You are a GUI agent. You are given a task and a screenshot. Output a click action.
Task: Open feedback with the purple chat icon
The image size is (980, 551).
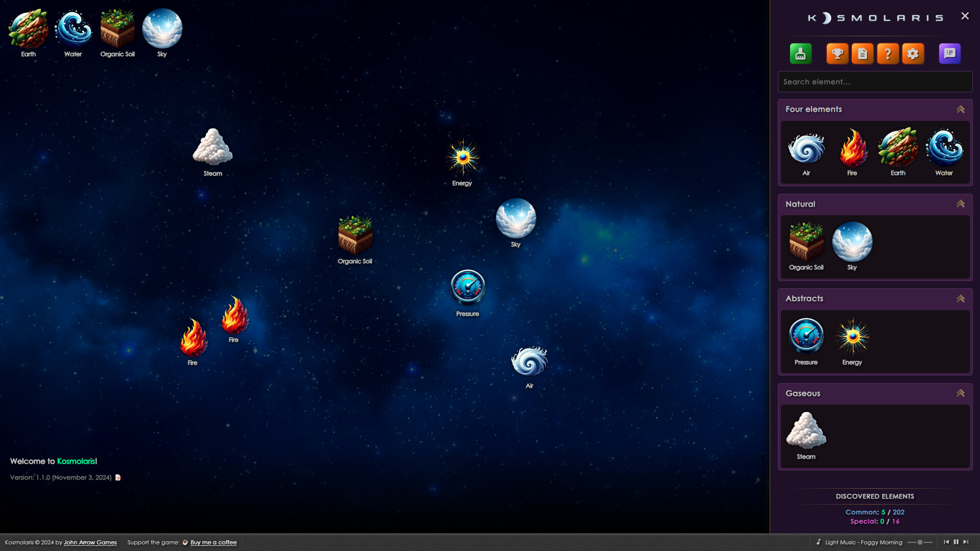click(949, 53)
